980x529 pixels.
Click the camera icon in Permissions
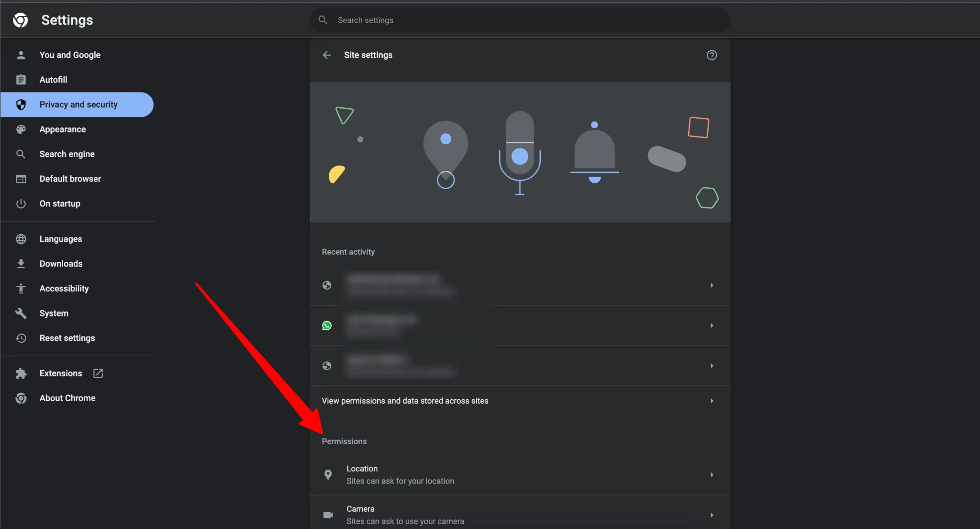click(x=328, y=515)
